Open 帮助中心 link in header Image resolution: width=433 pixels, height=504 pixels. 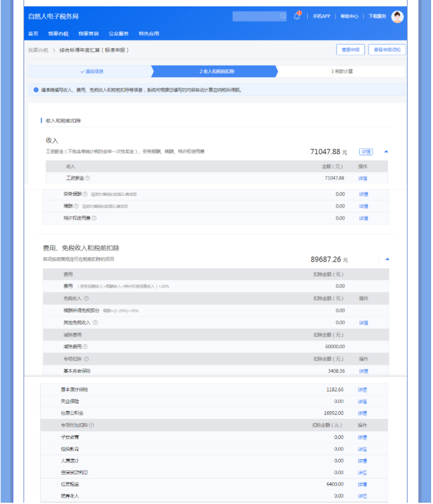click(x=349, y=16)
